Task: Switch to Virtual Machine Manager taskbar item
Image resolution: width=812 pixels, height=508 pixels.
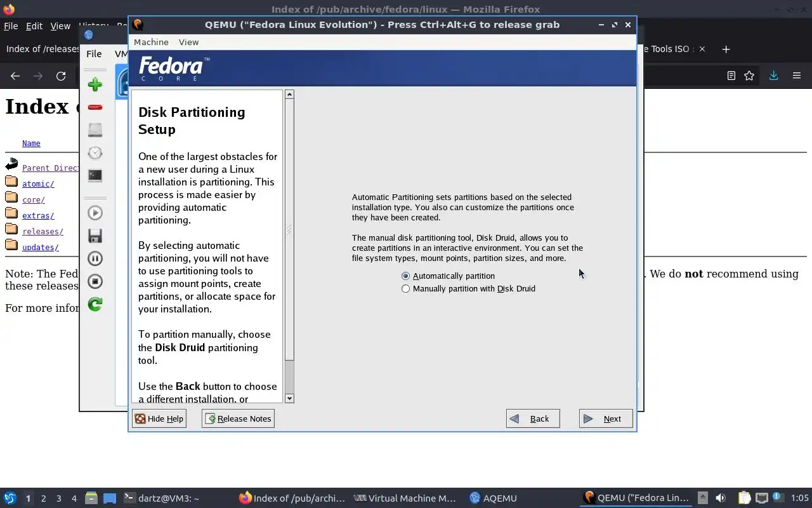Action: pyautogui.click(x=405, y=498)
